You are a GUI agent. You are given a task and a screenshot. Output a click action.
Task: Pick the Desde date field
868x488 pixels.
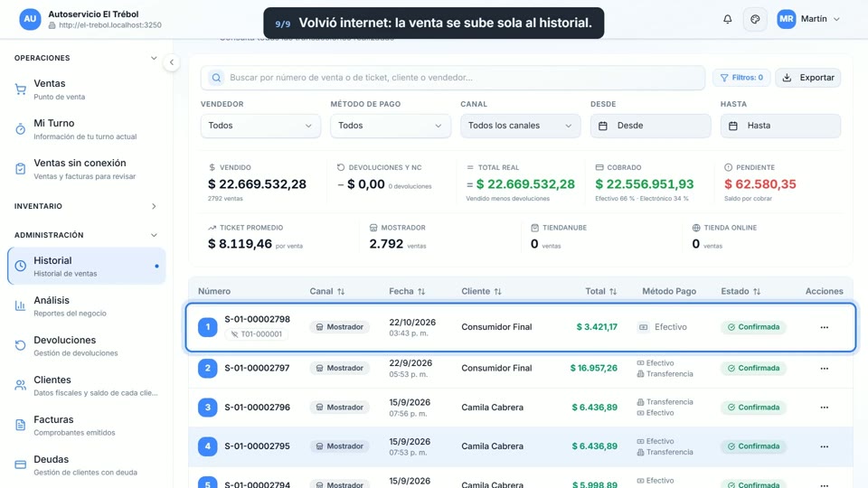pyautogui.click(x=650, y=126)
